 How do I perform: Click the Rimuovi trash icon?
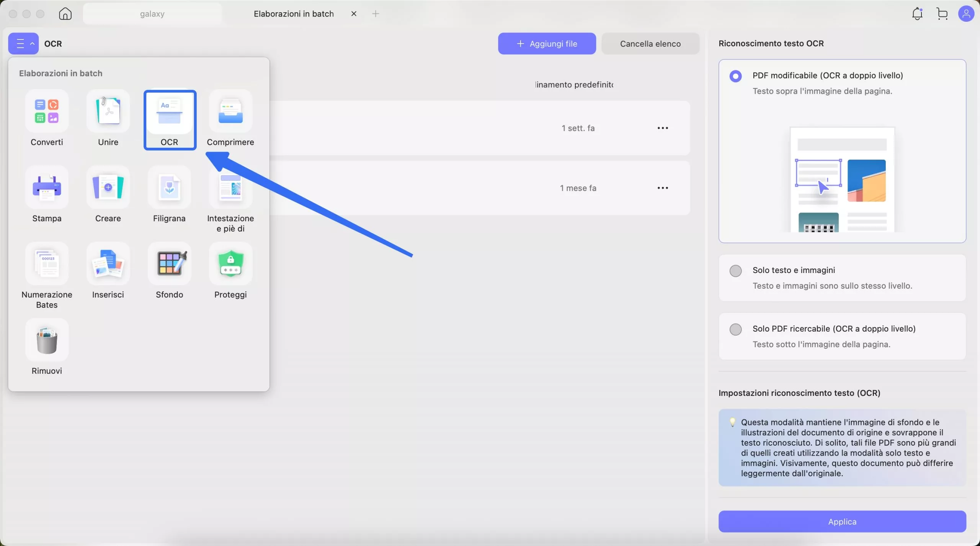[47, 340]
